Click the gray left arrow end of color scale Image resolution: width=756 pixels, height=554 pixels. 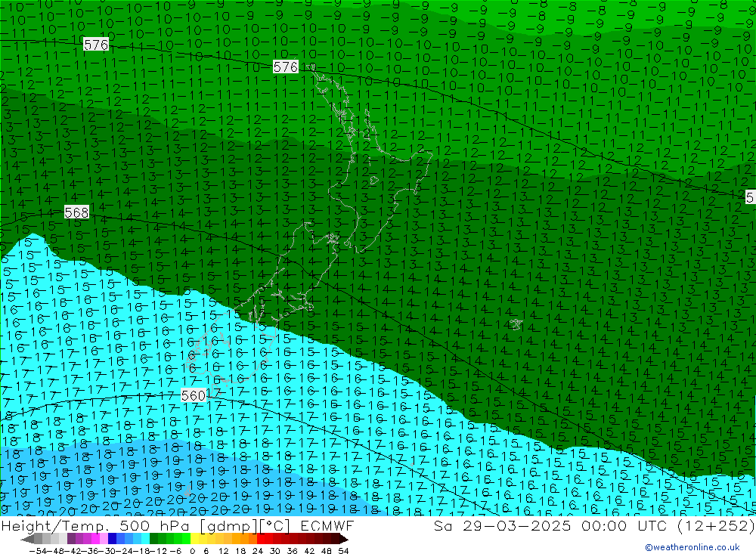tap(27, 540)
